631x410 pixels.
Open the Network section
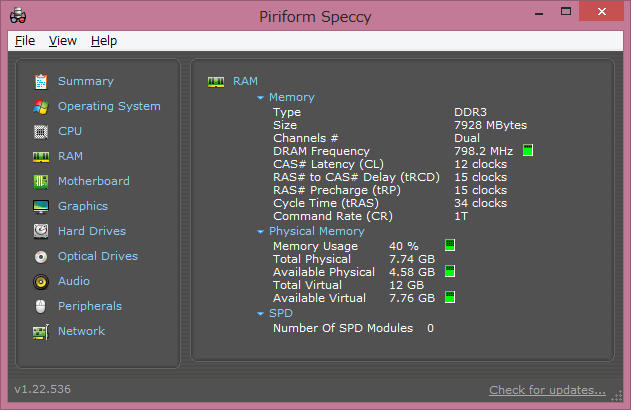[81, 331]
